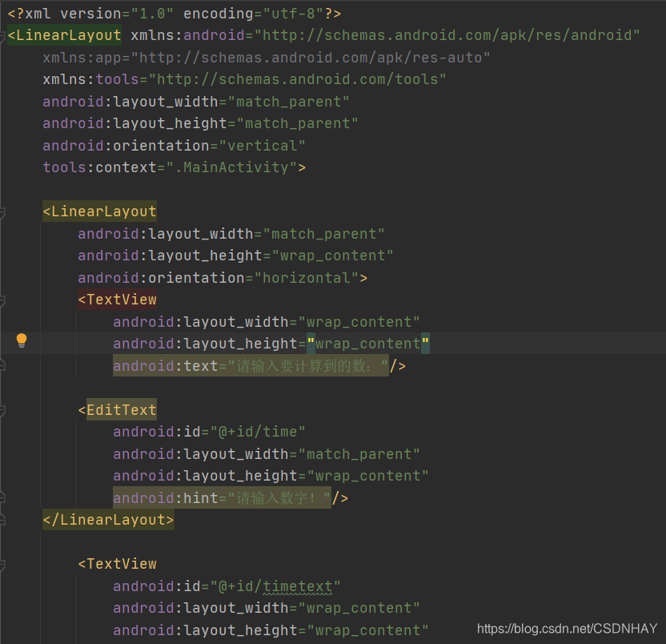
Task: Click android:id="@+id/time" attribute
Action: (209, 432)
